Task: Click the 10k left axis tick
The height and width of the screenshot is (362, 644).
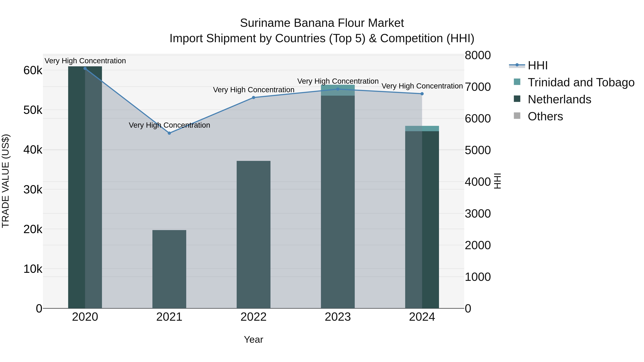Action: (33, 269)
